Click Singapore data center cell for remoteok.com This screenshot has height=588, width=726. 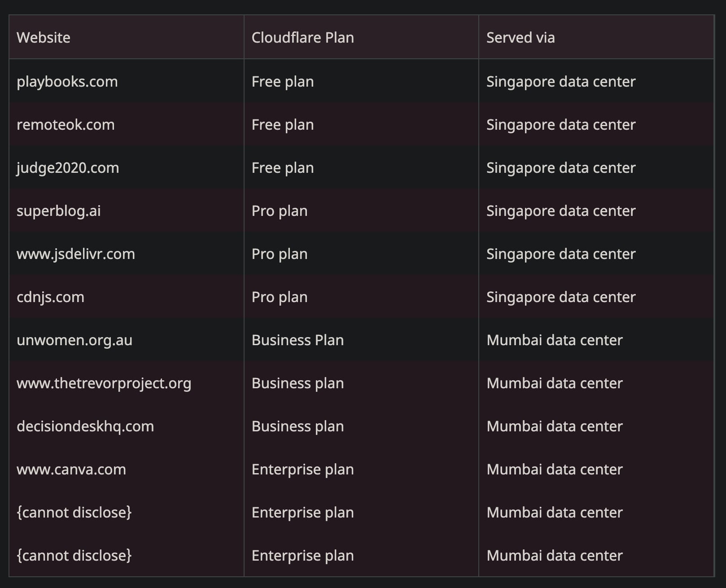[561, 125]
